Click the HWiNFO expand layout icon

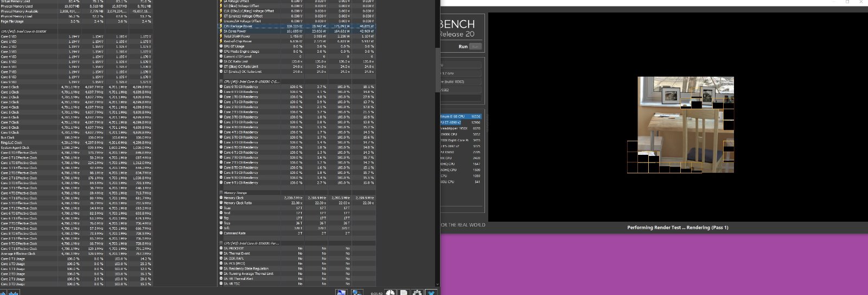click(341, 292)
